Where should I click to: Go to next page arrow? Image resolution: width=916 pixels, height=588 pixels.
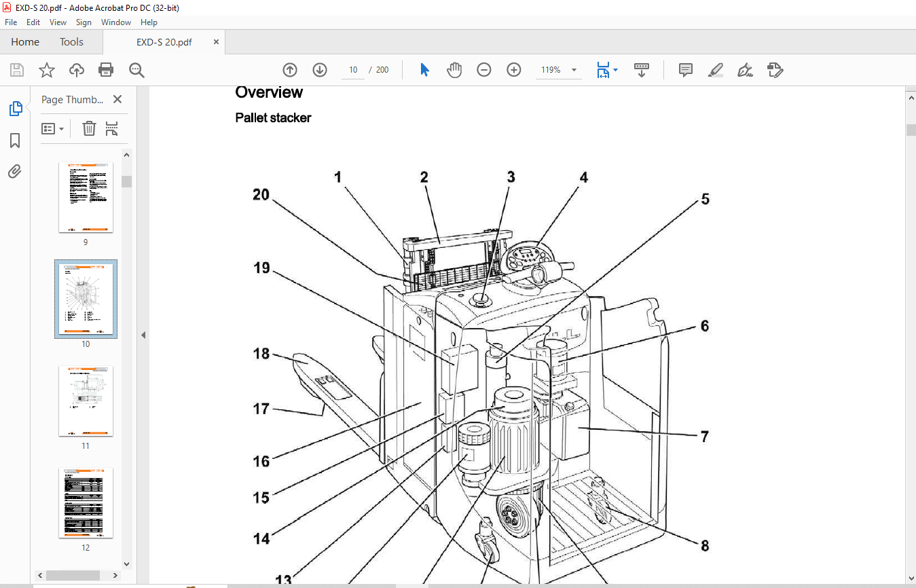point(320,70)
